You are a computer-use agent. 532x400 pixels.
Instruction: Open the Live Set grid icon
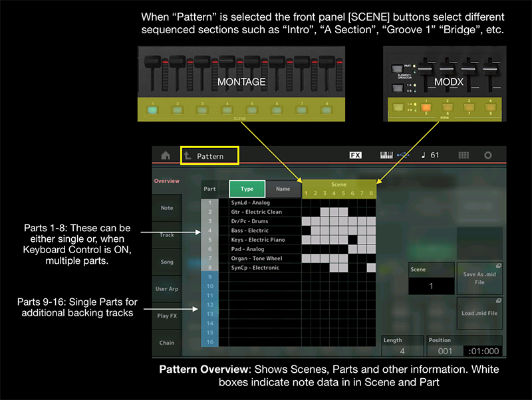click(x=464, y=155)
